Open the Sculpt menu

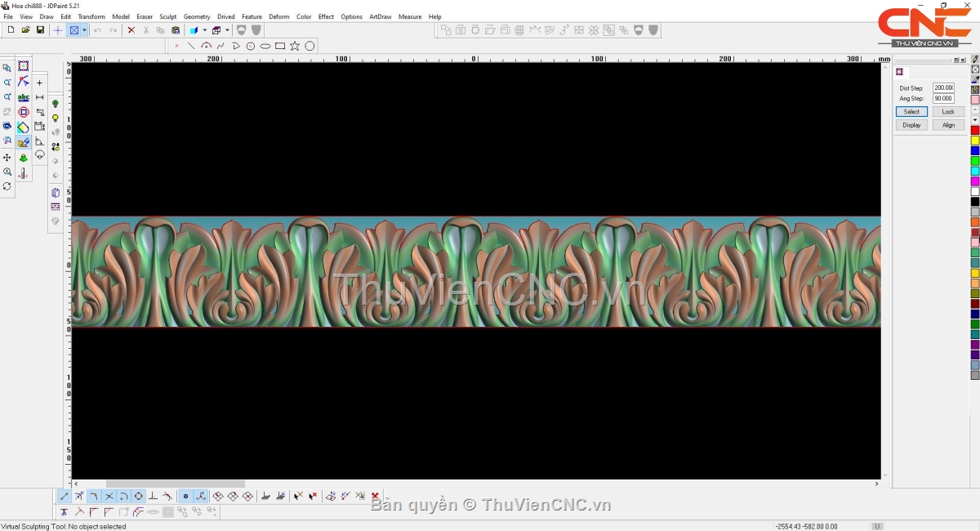click(x=167, y=16)
